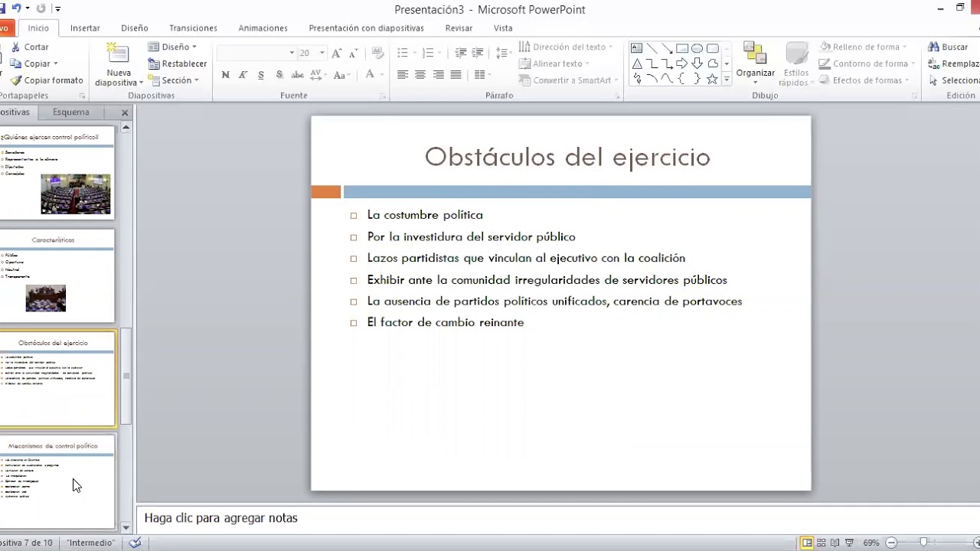The image size is (980, 551).
Task: Click the spell check status icon
Action: pyautogui.click(x=136, y=543)
